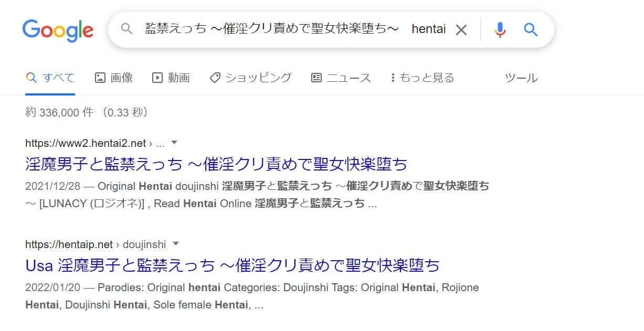This screenshot has width=644, height=331.
Task: Expand the もっと見る menu
Action: [x=423, y=78]
